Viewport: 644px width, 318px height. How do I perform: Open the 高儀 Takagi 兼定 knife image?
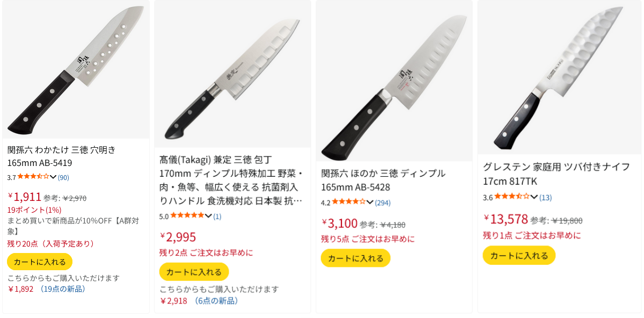(x=232, y=75)
